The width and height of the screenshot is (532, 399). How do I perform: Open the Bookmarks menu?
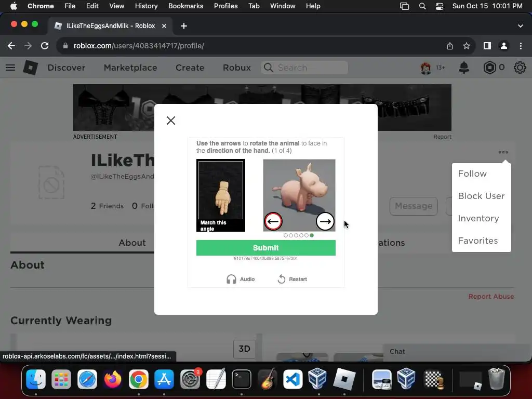185,6
